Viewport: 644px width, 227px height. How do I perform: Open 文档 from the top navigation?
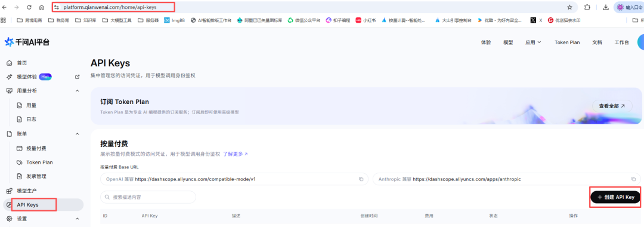(597, 42)
